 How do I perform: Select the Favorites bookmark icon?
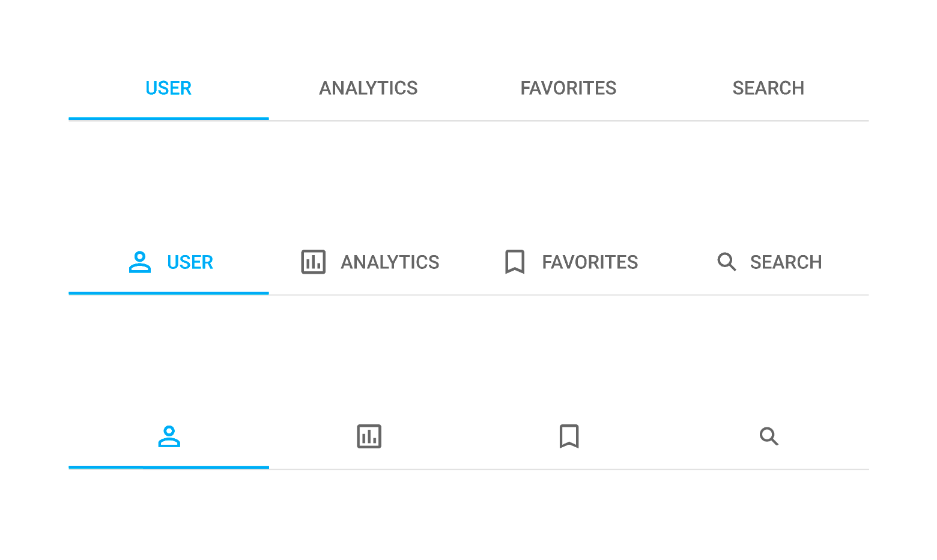(x=514, y=262)
